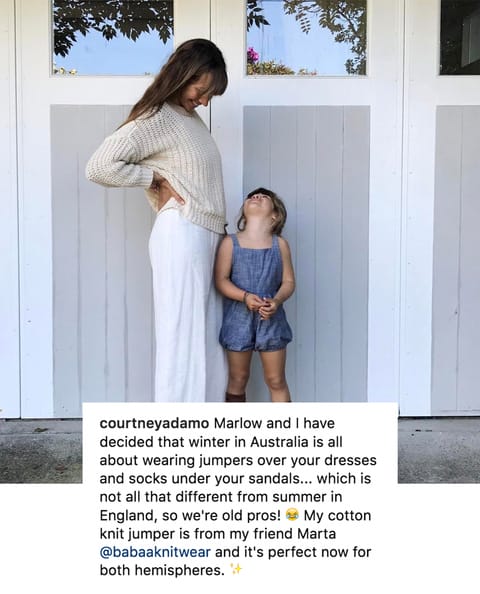The width and height of the screenshot is (480, 594).
Task: Click the window pane with pink flowers
Action: point(306,37)
